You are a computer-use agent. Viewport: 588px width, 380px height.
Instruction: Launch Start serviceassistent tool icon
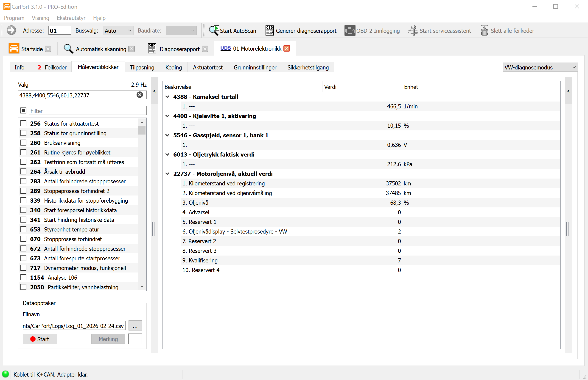(413, 31)
